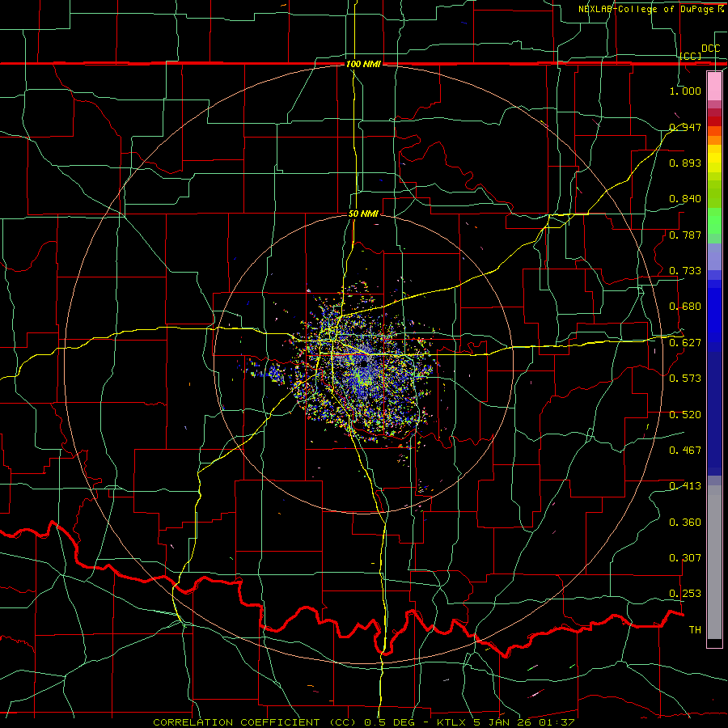Click the 0.520 scale value
This screenshot has width=728, height=728.
tap(685, 414)
